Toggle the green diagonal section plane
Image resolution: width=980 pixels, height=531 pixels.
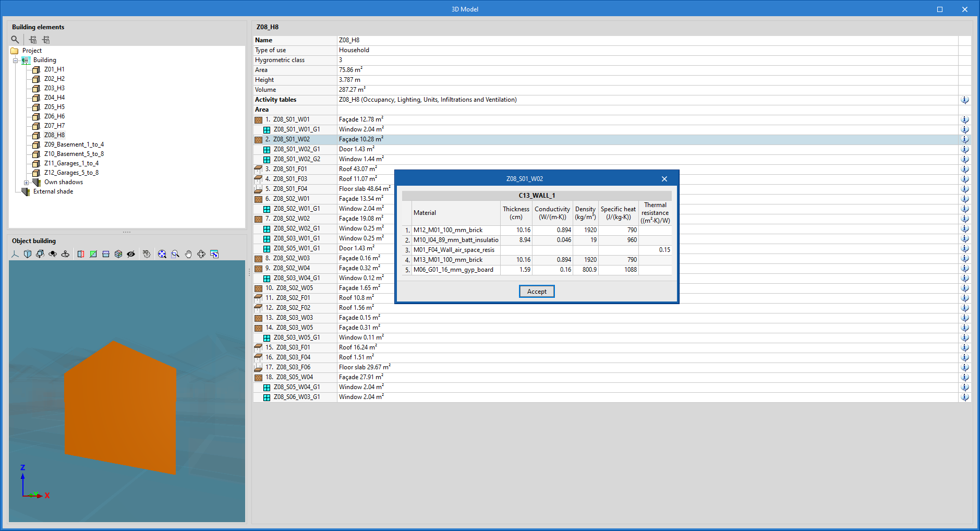point(93,254)
